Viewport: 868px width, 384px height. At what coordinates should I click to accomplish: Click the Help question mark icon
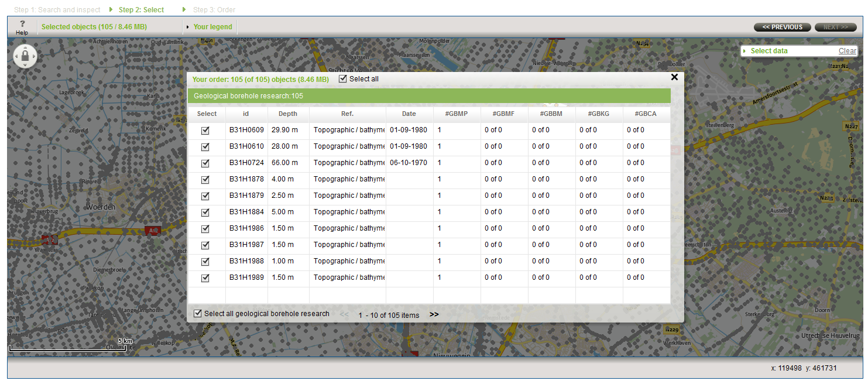(22, 25)
